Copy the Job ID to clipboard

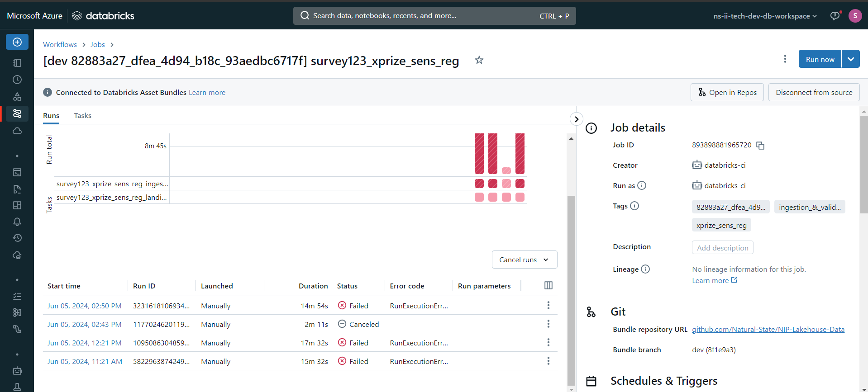tap(760, 146)
